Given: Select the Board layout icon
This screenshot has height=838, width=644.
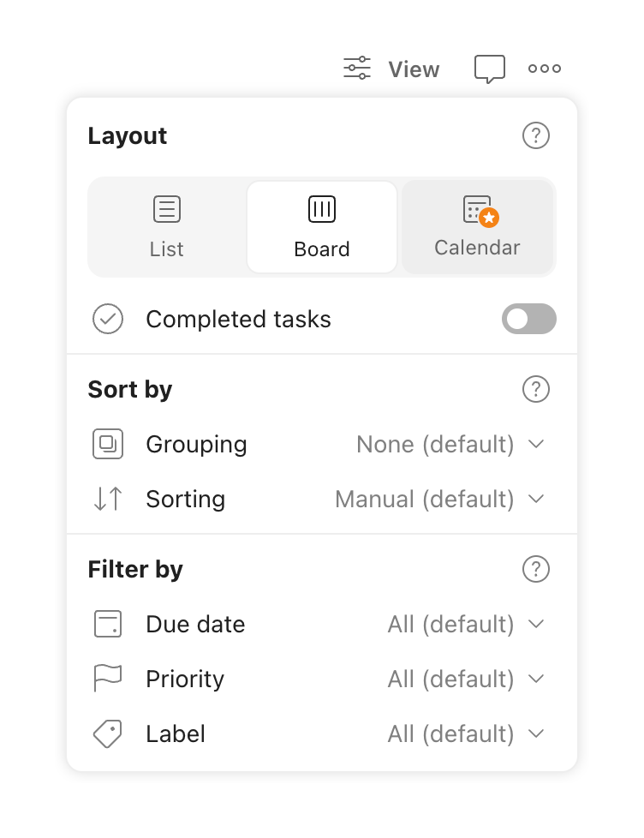Looking at the screenshot, I should (321, 207).
